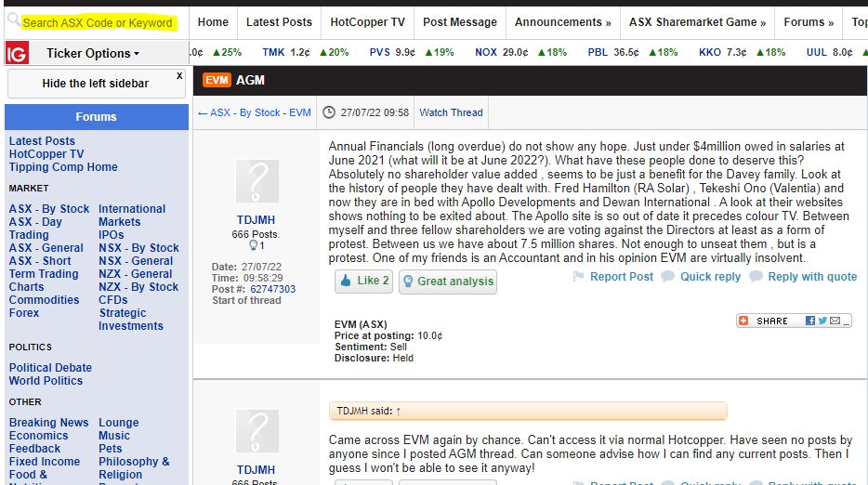Open Commodities sidebar link
This screenshot has width=868, height=485.
[44, 299]
